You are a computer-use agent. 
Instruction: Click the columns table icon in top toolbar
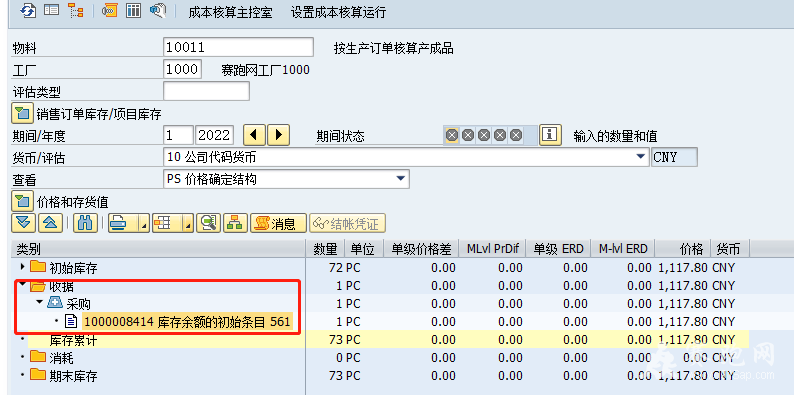click(133, 11)
